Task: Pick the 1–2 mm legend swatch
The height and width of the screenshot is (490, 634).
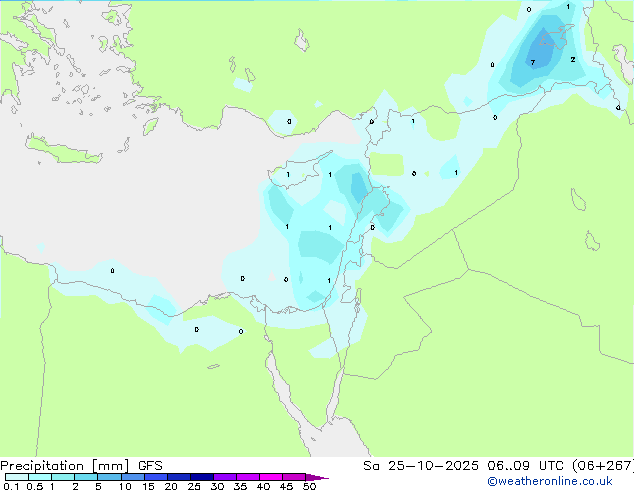Action: 63,477
